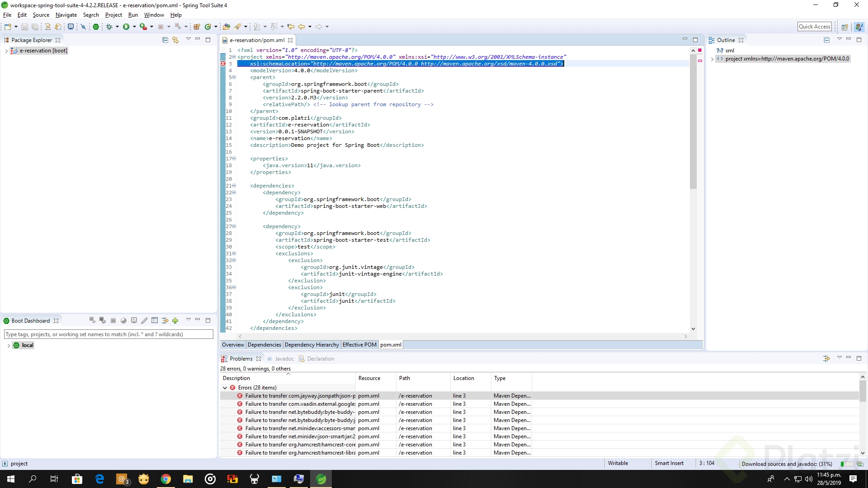The height and width of the screenshot is (488, 868).
Task: Click the Open Type folder icon
Action: point(226,27)
